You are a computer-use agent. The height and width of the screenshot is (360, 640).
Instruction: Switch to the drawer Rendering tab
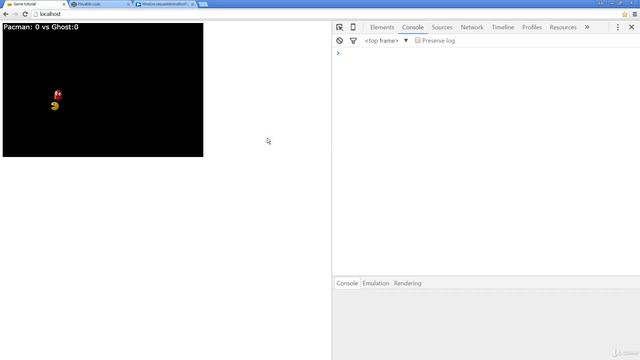pos(407,283)
